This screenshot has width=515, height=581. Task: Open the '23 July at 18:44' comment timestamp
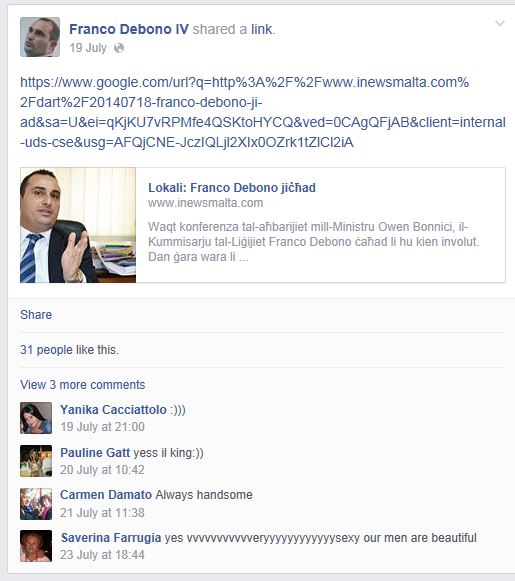pos(102,555)
